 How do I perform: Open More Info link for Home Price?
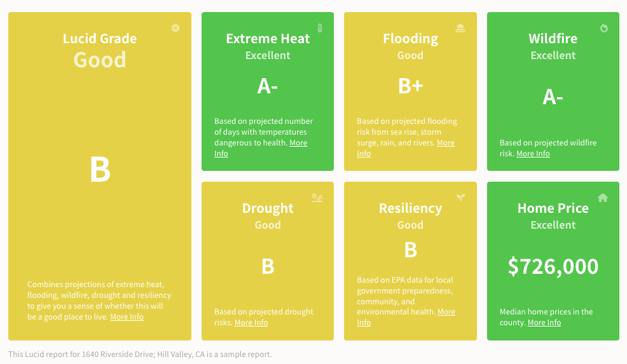[x=544, y=323]
